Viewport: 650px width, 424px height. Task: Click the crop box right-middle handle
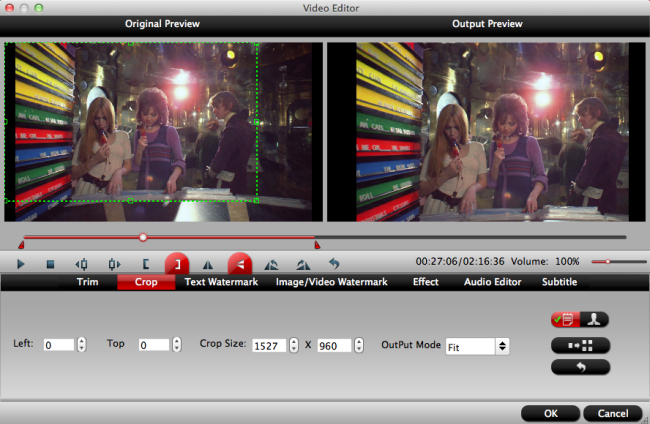pos(257,122)
